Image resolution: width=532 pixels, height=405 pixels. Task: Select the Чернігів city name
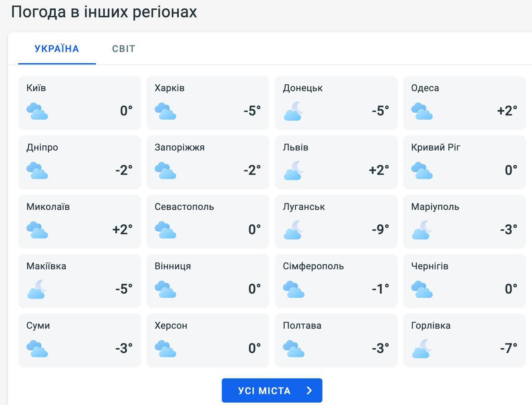click(x=430, y=266)
